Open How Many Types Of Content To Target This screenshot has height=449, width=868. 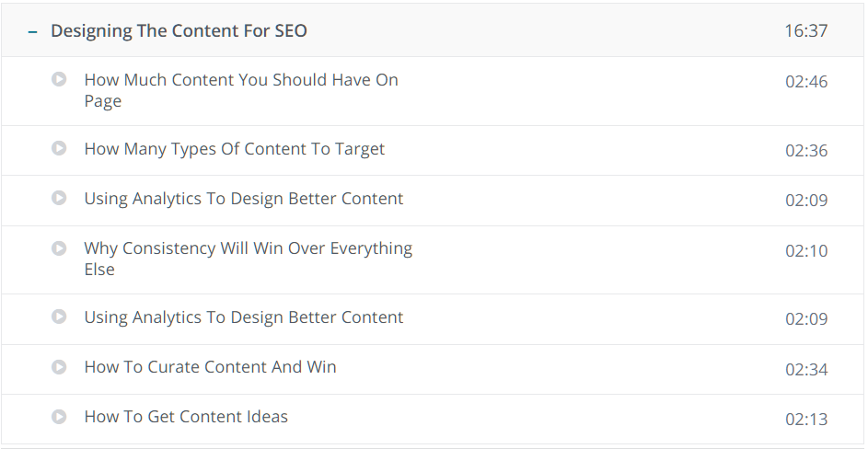(234, 149)
